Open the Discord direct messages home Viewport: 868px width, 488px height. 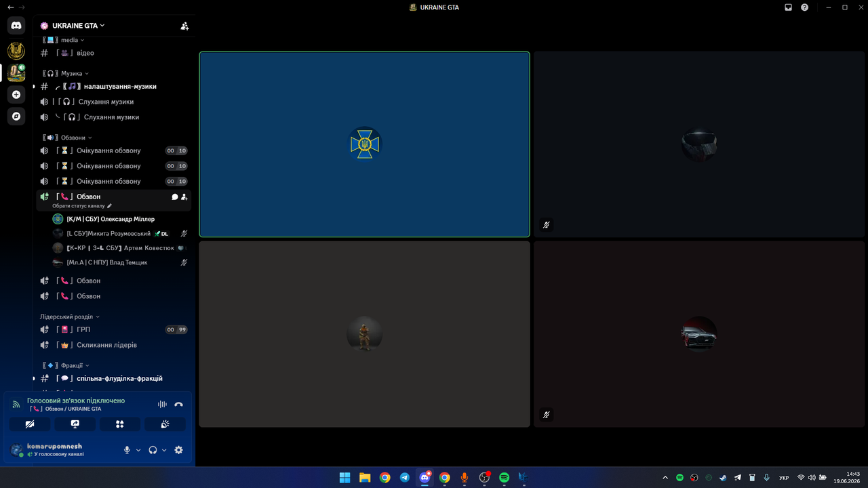click(16, 26)
